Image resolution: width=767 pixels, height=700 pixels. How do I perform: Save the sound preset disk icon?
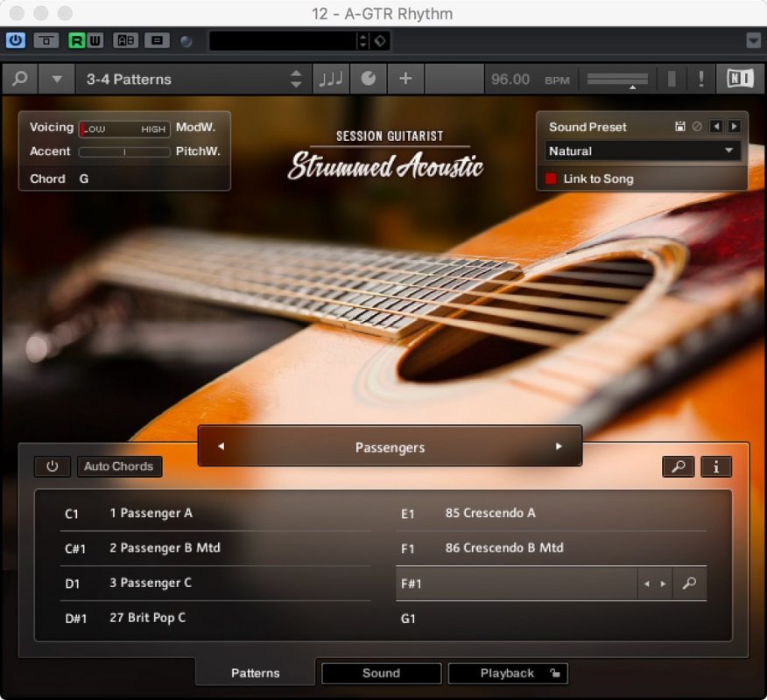click(680, 127)
